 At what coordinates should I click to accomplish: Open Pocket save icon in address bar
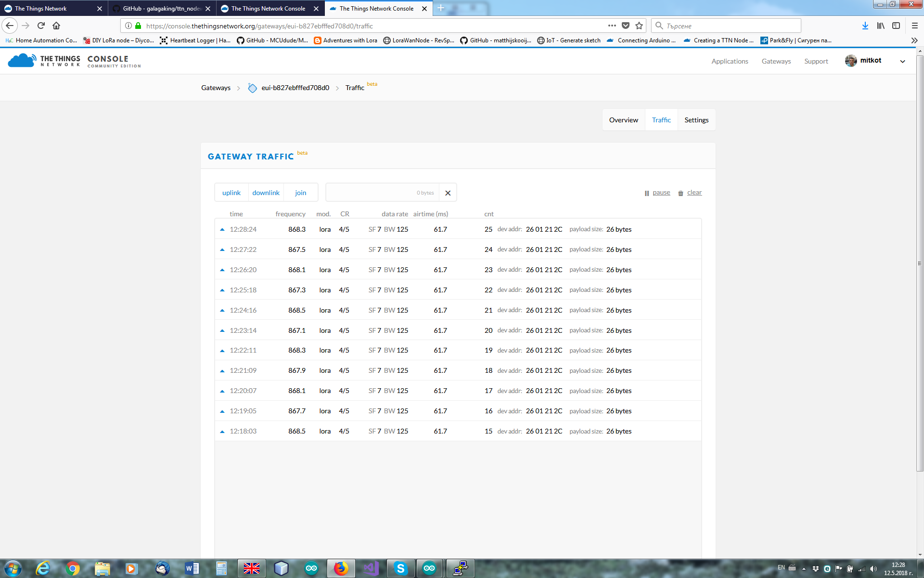(x=626, y=26)
